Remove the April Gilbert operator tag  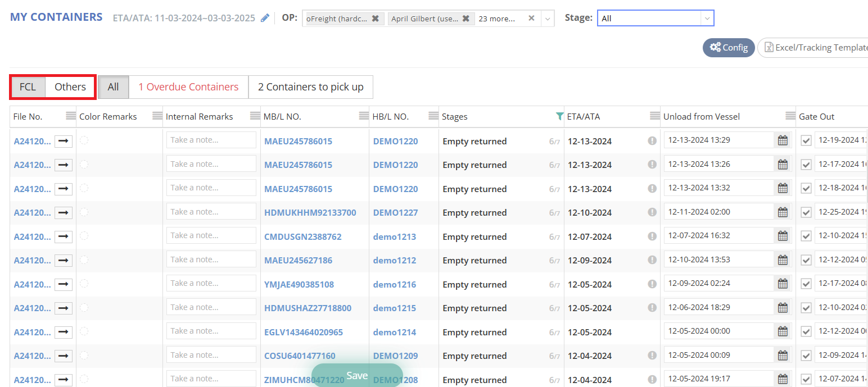465,19
